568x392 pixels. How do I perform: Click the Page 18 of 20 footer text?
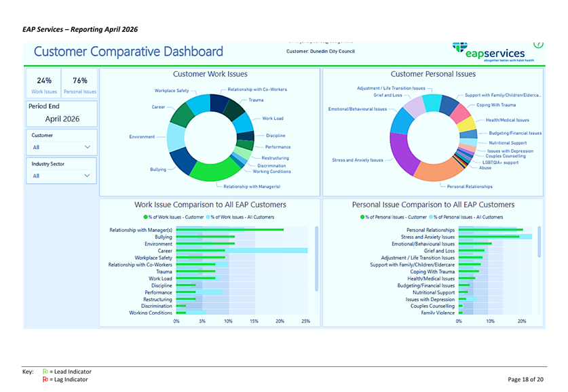[x=525, y=379]
